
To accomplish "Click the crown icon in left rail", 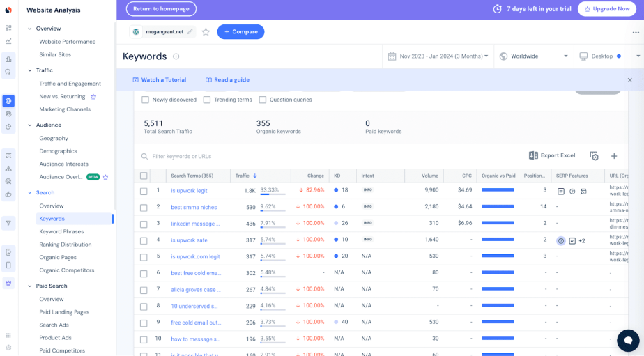I will point(8,283).
